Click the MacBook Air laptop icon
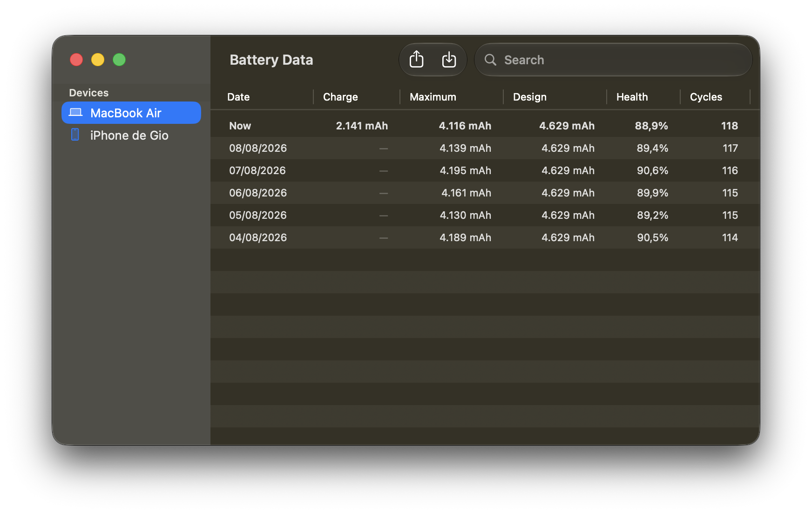The image size is (812, 514). 75,113
